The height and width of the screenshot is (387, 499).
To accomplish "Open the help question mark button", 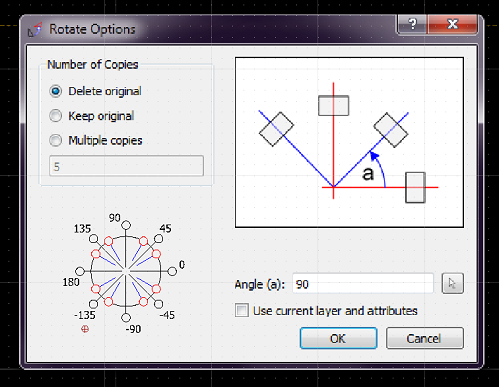I will [412, 24].
